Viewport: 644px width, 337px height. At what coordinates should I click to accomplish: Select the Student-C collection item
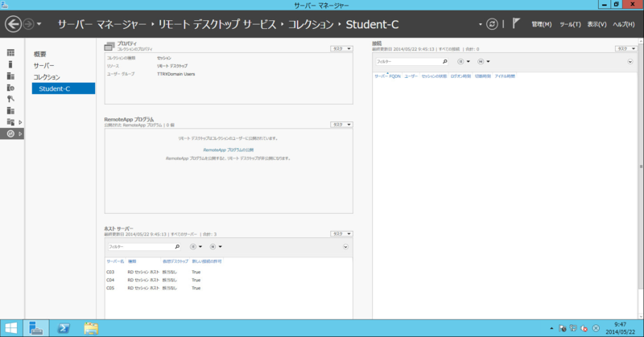pyautogui.click(x=64, y=88)
